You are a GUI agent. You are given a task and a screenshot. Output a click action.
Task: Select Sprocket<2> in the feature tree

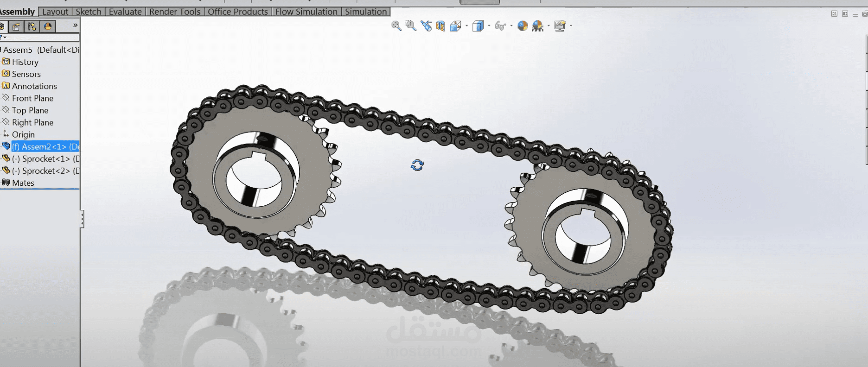[46, 171]
